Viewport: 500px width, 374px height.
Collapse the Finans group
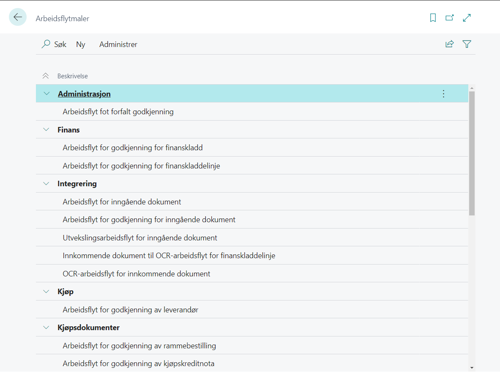point(46,130)
